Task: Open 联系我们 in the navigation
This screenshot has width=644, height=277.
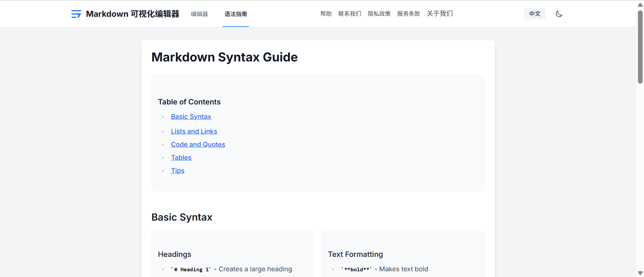Action: pyautogui.click(x=350, y=14)
